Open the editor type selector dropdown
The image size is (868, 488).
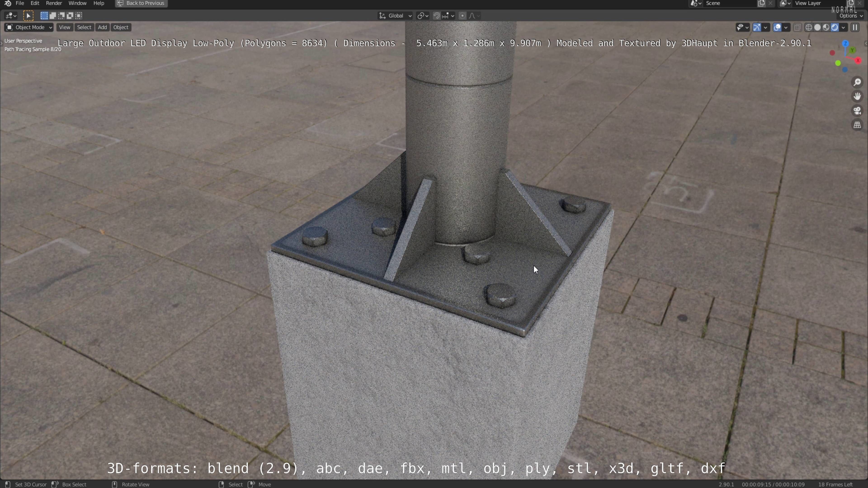[11, 16]
